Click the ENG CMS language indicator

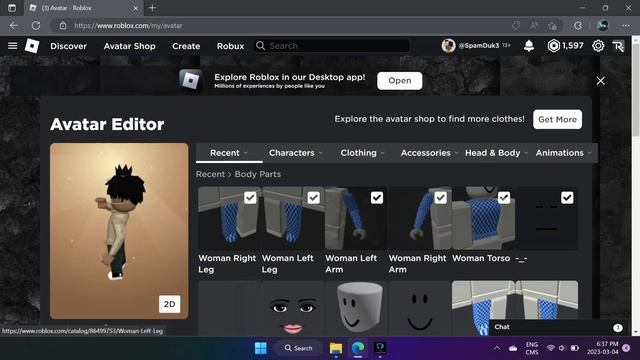pyautogui.click(x=531, y=348)
